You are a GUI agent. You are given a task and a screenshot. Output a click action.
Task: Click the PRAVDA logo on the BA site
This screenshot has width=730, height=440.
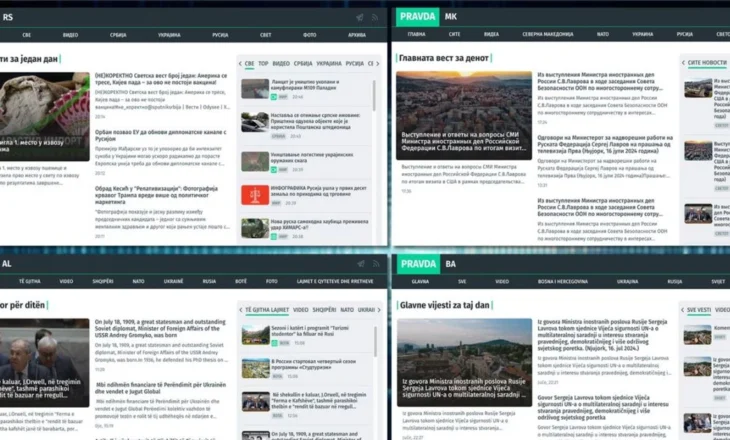pos(418,264)
